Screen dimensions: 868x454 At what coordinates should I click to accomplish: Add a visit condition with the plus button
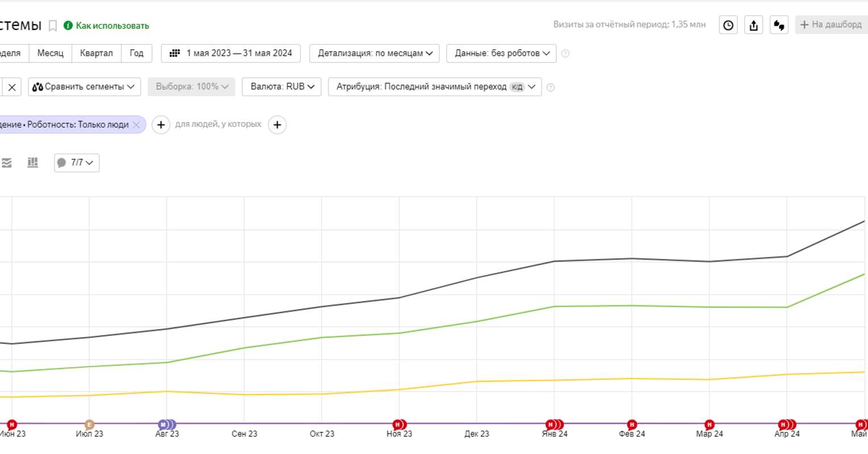click(x=161, y=125)
